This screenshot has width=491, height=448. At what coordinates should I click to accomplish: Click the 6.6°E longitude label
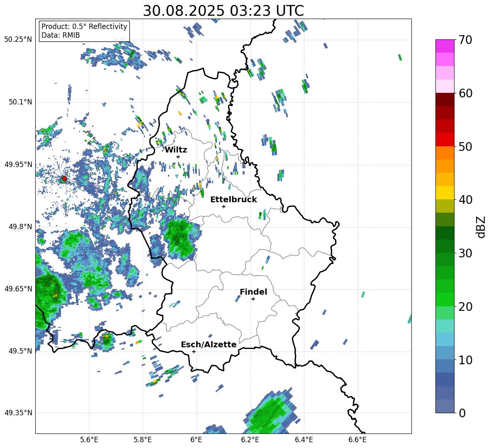357,440
